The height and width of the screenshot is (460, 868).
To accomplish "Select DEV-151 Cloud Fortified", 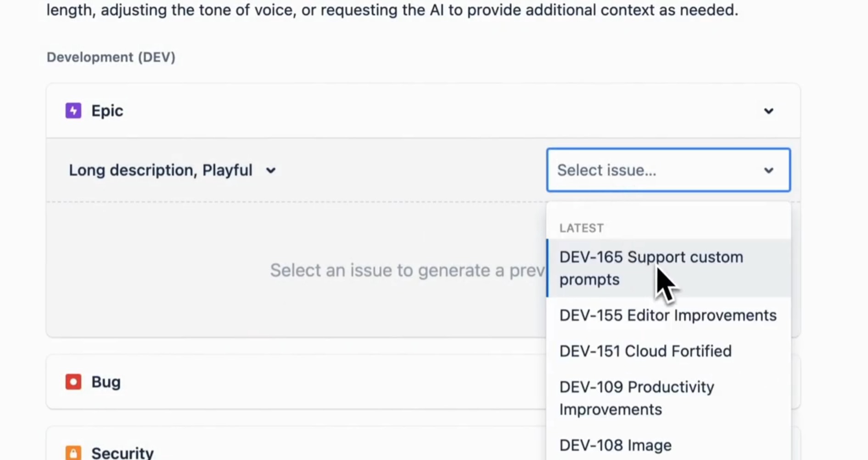I will 668,351.
